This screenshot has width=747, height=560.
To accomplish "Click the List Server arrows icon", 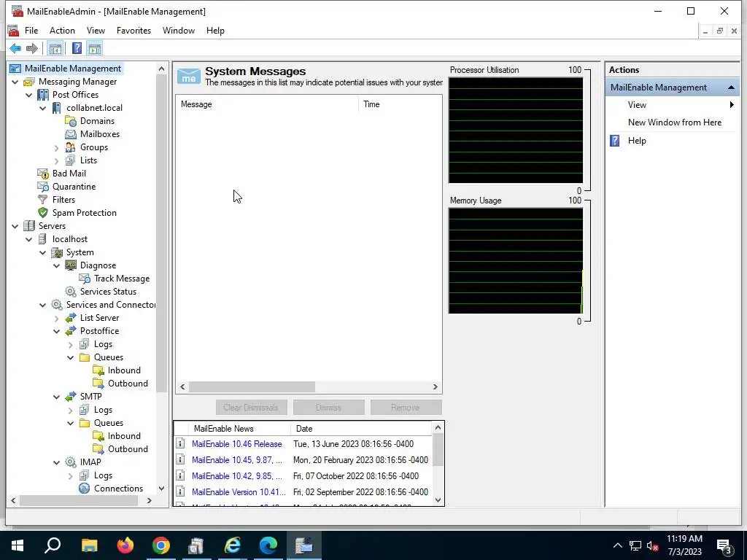I will tap(71, 318).
